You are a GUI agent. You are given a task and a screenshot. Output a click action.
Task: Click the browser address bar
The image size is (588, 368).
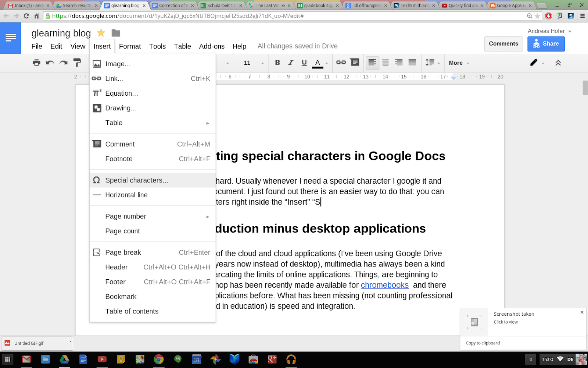pyautogui.click(x=287, y=16)
